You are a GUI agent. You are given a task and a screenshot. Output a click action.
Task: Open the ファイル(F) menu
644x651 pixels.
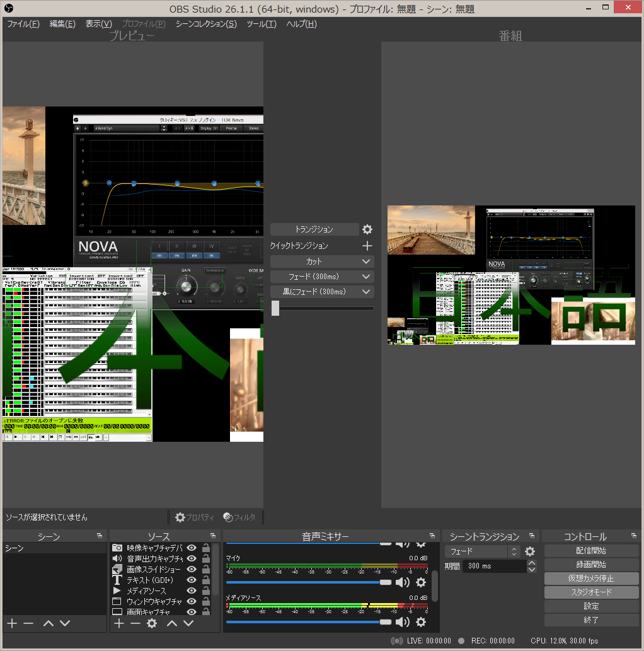(23, 24)
